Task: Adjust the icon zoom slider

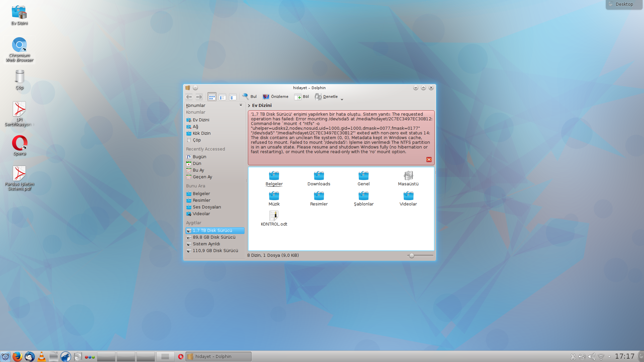Action: pyautogui.click(x=412, y=255)
